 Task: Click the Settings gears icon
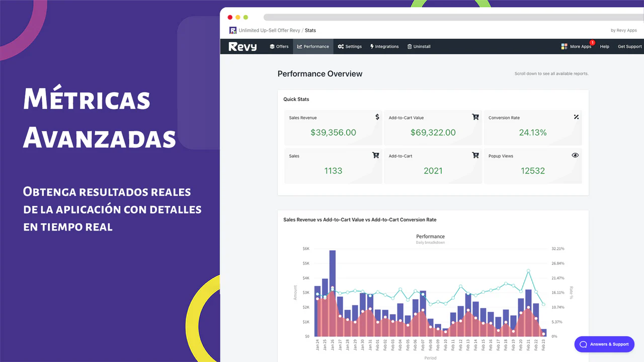341,46
